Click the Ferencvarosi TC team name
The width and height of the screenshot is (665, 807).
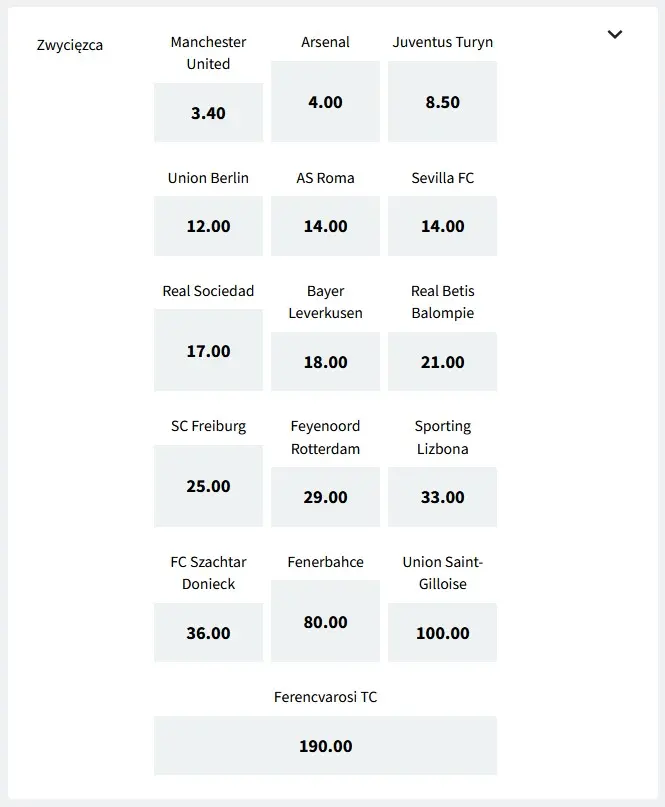point(325,697)
